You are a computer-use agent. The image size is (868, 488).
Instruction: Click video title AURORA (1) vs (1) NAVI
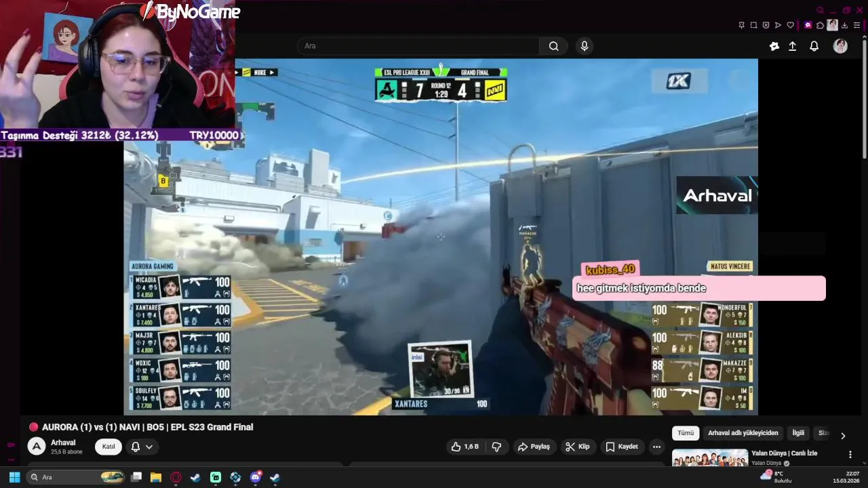pos(147,427)
